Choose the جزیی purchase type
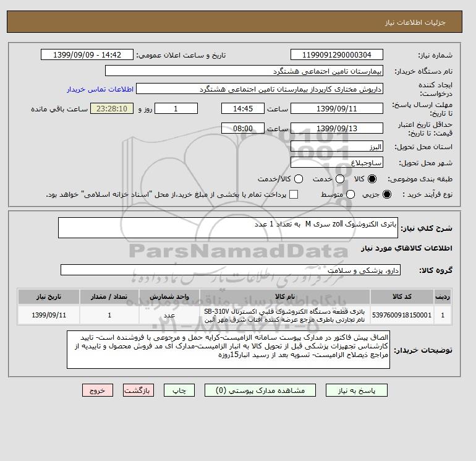The height and width of the screenshot is (461, 476). coord(387,194)
